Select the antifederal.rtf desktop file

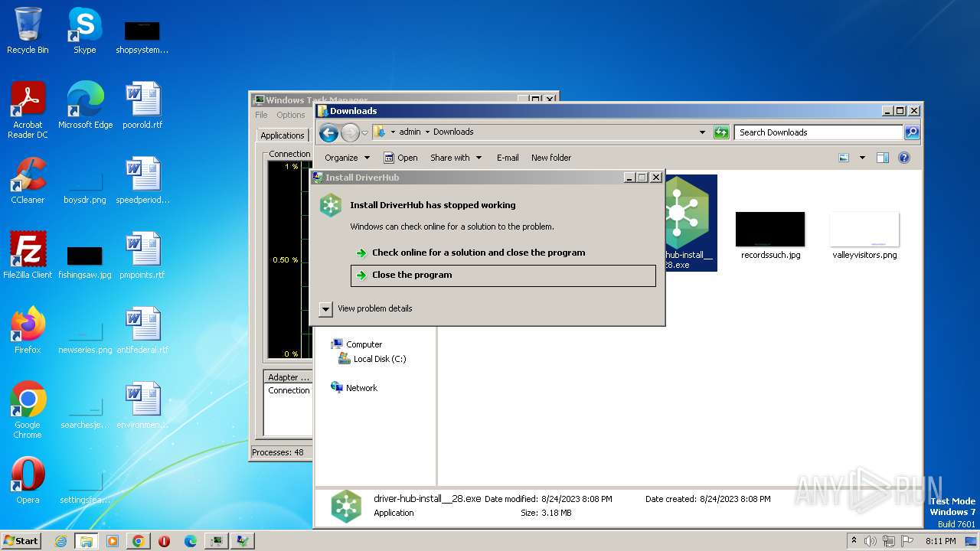142,330
